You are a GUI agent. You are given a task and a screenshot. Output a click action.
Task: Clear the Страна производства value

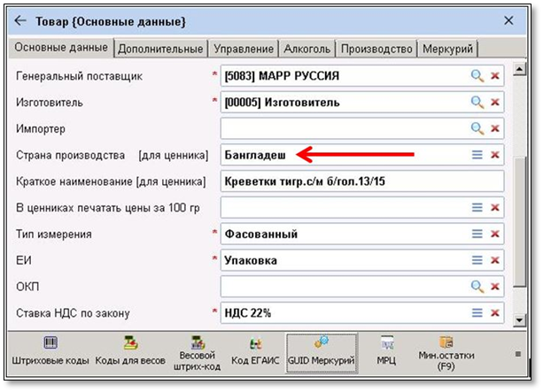pyautogui.click(x=495, y=156)
